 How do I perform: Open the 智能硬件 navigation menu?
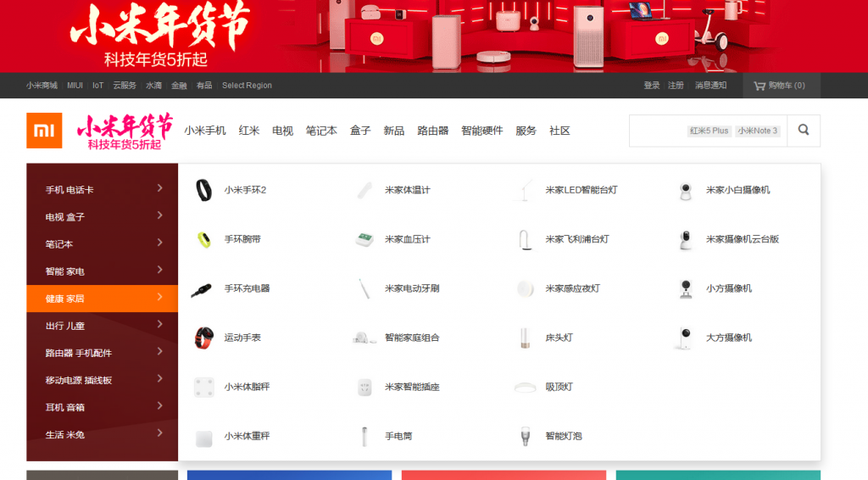click(x=482, y=131)
